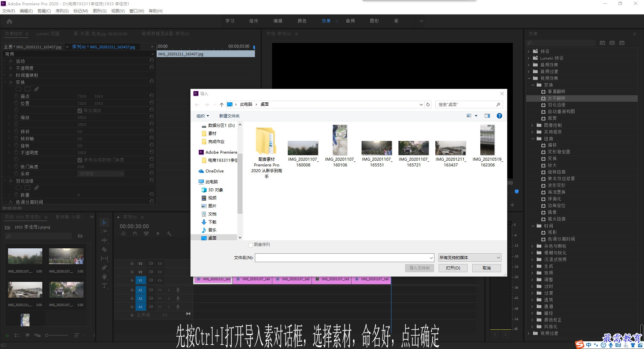Screen dimensions: 644x349
Task: Toggle V2 track eye visibility
Action: [x=160, y=272]
